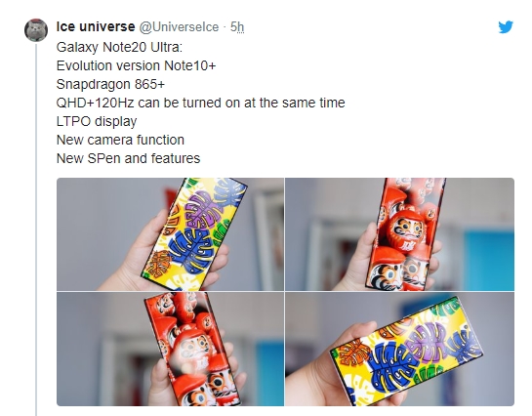Image resolution: width=532 pixels, height=416 pixels.
Task: Select the 'Snapdragon 865+' line of tweet
Action: tap(110, 84)
